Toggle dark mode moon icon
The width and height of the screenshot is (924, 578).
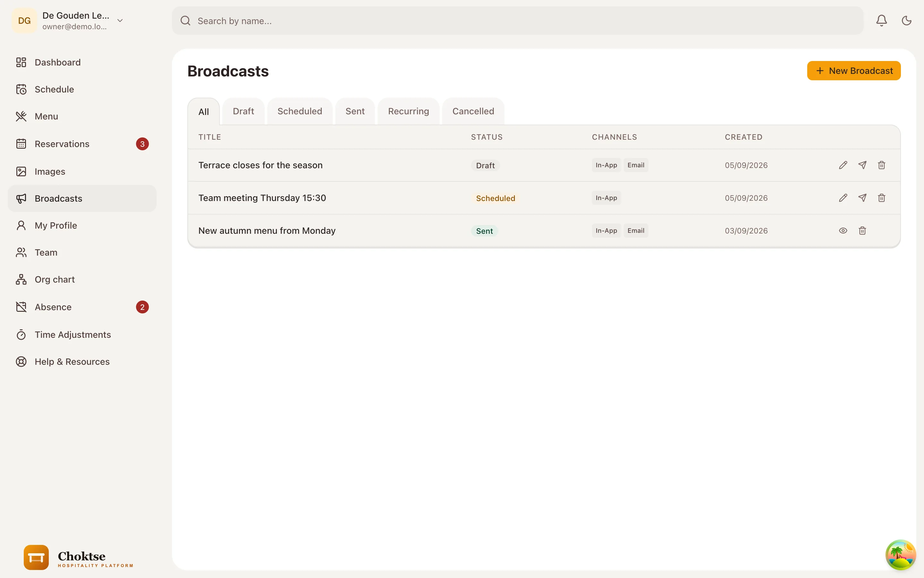pyautogui.click(x=906, y=21)
